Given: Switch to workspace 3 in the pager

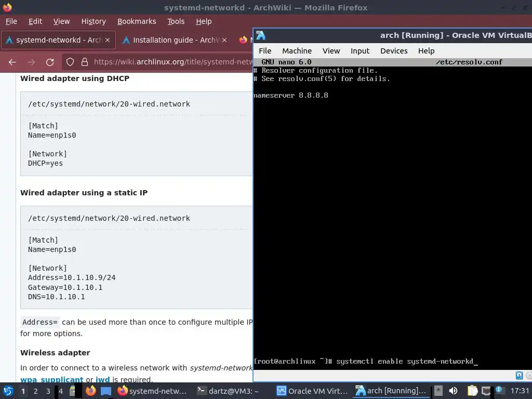Looking at the screenshot, I should [48, 391].
